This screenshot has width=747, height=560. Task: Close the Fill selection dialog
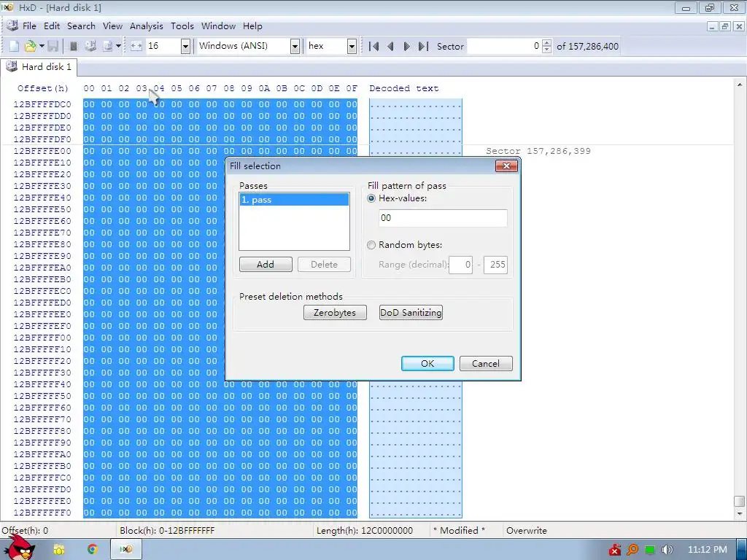(x=506, y=166)
